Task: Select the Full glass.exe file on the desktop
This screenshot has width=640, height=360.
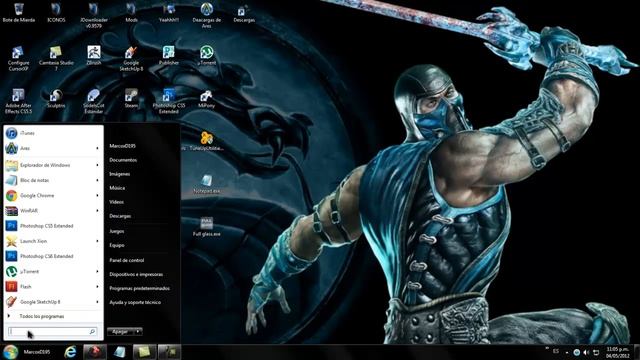Action: click(207, 227)
